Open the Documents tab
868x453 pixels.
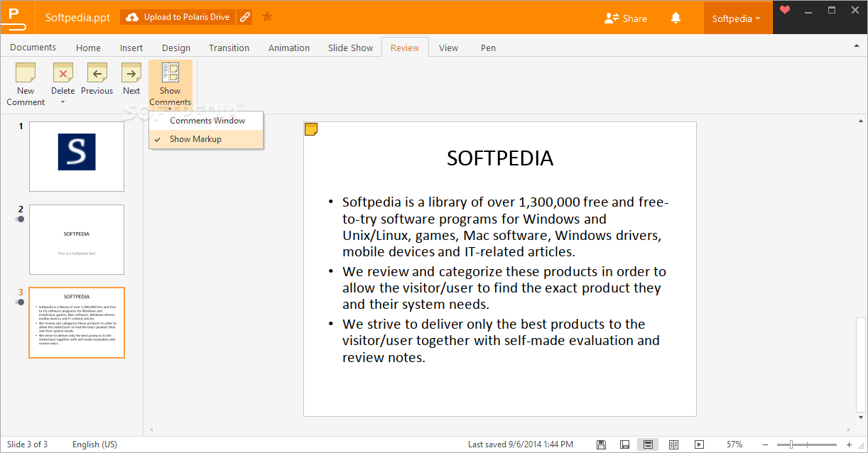[33, 48]
